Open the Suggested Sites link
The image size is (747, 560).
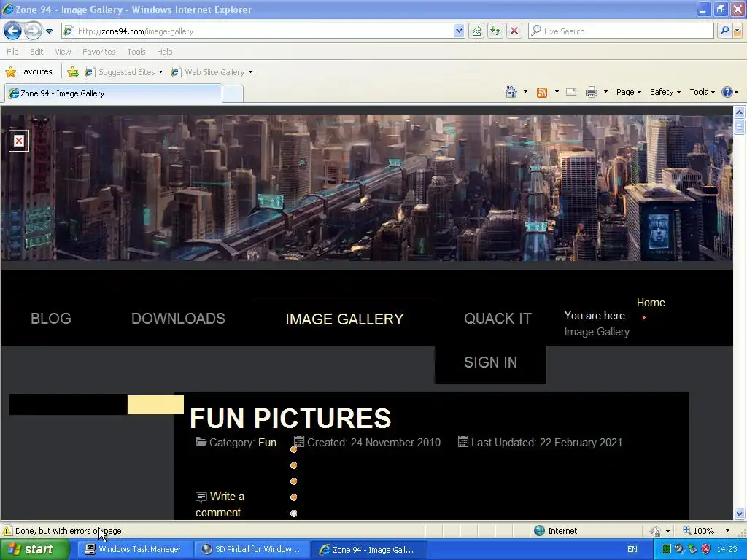click(124, 72)
